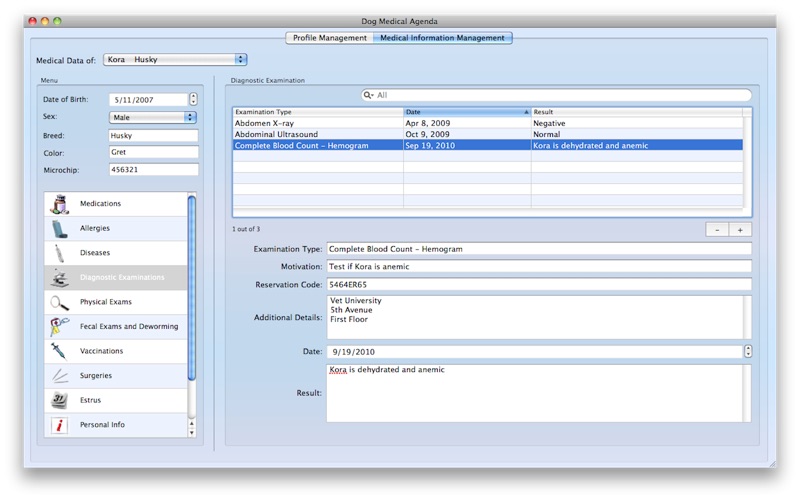The height and width of the screenshot is (500, 800).
Task: Click the minus button to remove examination
Action: pyautogui.click(x=717, y=230)
